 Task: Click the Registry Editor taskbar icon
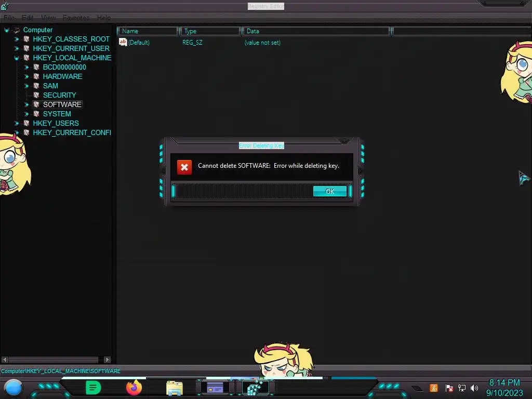(256, 388)
